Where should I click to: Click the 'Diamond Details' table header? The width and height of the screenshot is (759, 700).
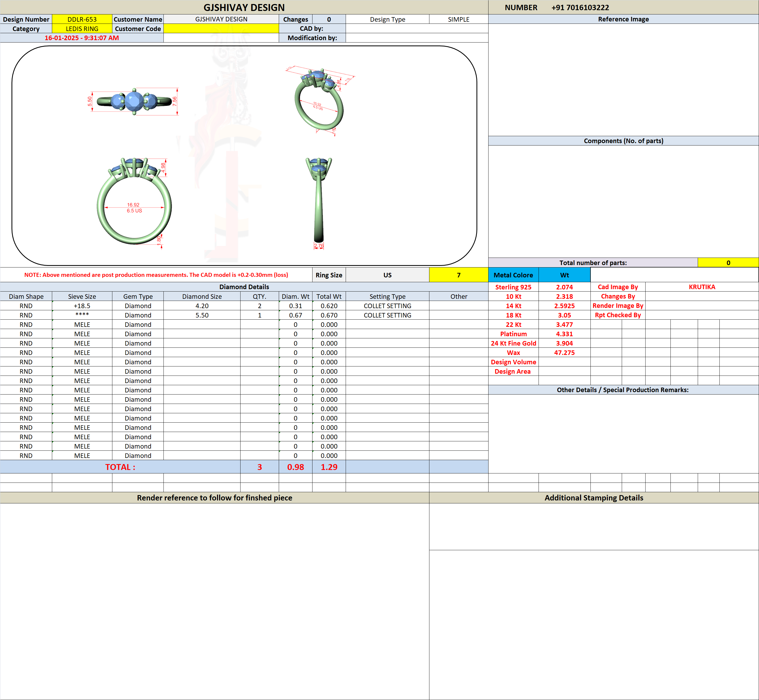(x=244, y=287)
